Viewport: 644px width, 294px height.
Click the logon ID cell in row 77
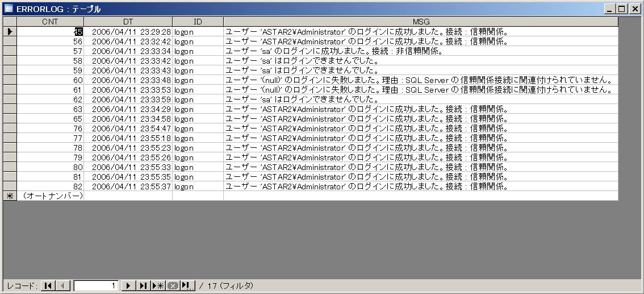pyautogui.click(x=198, y=138)
